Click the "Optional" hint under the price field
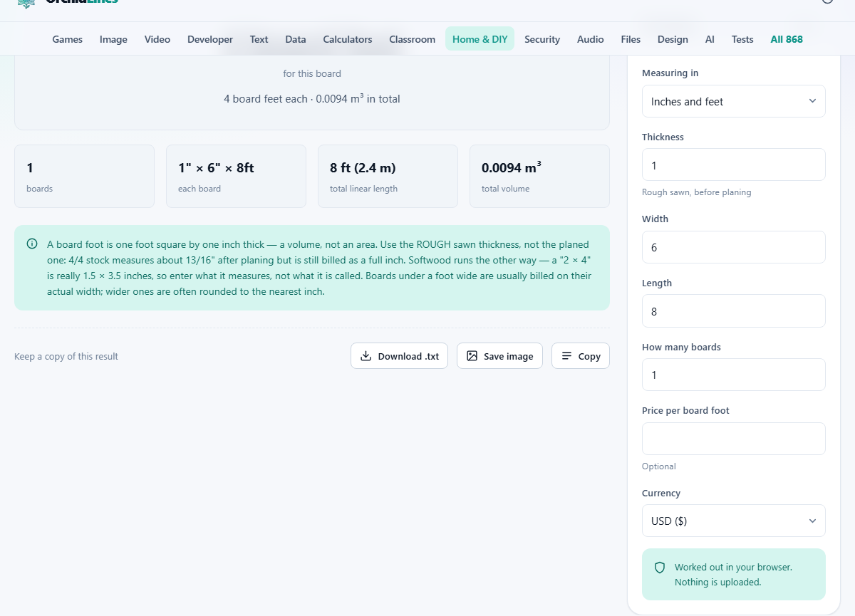Screen dimensions: 855x616 pyautogui.click(x=659, y=466)
